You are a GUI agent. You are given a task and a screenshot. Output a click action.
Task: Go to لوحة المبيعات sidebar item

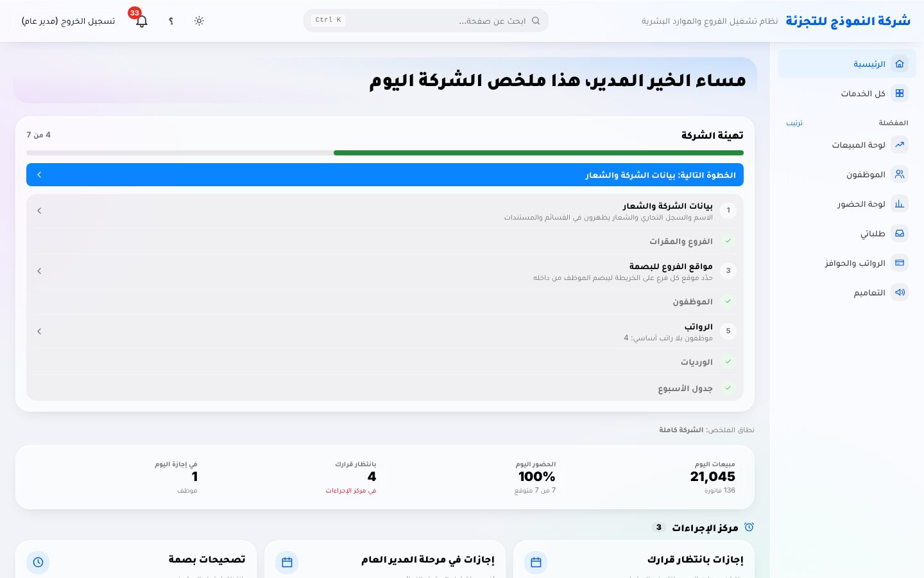pyautogui.click(x=847, y=144)
